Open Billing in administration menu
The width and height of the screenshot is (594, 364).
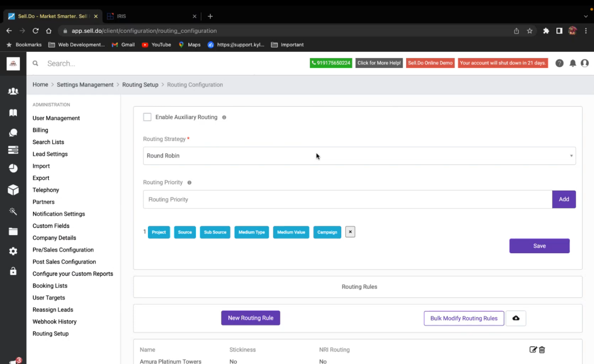pos(40,130)
